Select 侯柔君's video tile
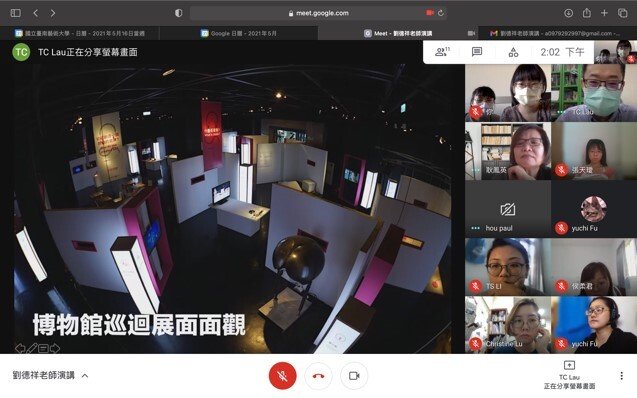637x398 pixels. (x=594, y=266)
